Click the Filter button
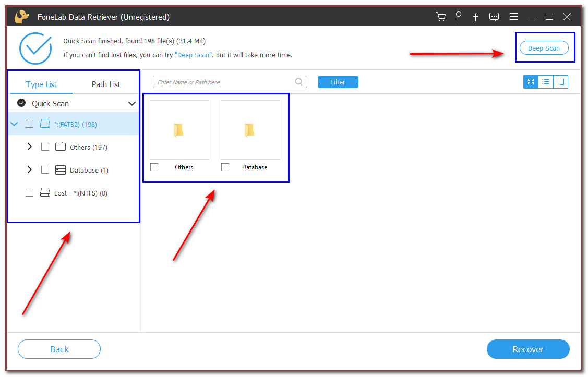 (338, 82)
